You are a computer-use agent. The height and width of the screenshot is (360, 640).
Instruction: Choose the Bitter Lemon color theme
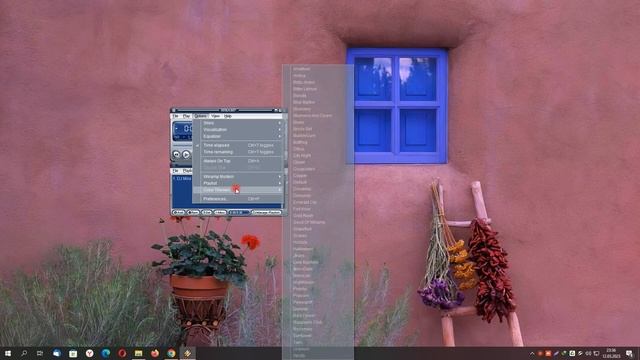point(318,89)
